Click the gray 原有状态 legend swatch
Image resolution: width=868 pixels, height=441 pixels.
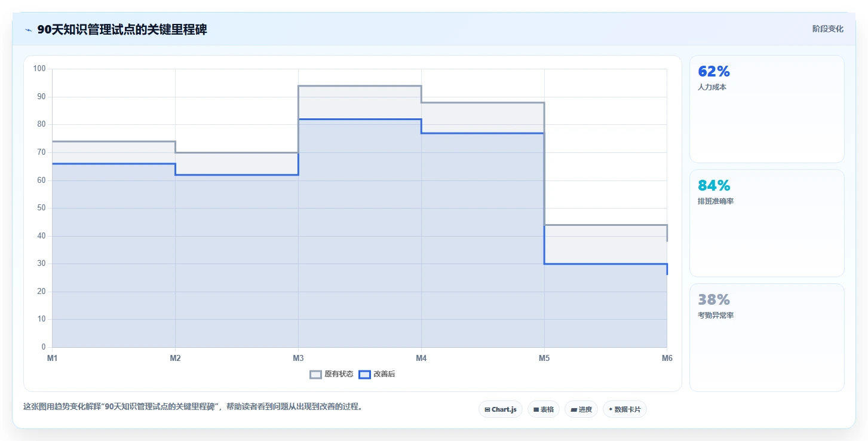tap(315, 375)
